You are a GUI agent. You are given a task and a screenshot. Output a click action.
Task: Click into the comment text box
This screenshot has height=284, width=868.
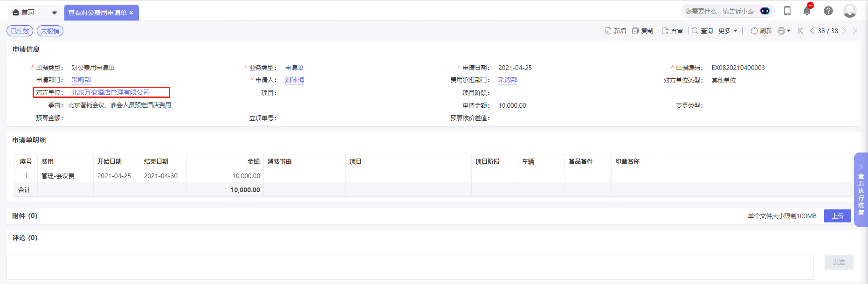(x=410, y=267)
